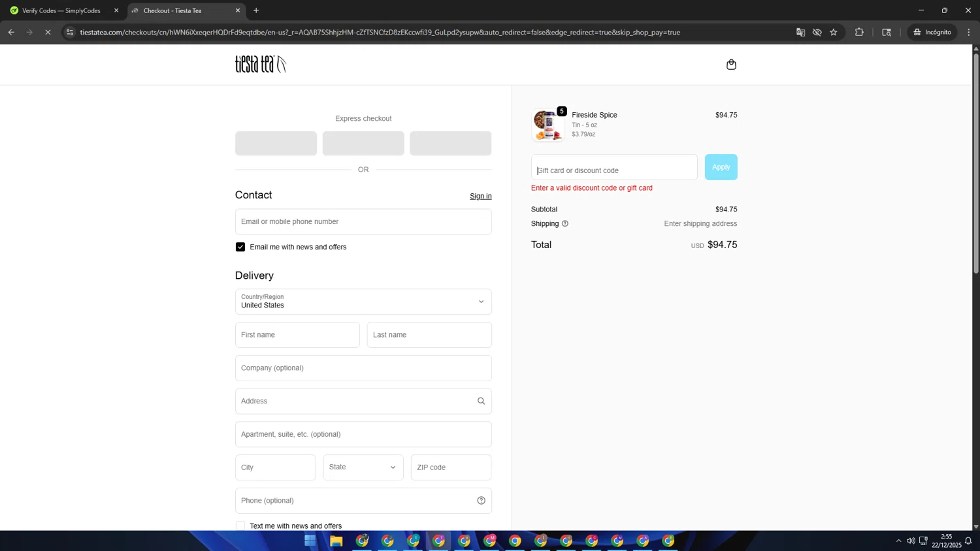980x551 pixels.
Task: Click the First name field
Action: click(x=297, y=335)
